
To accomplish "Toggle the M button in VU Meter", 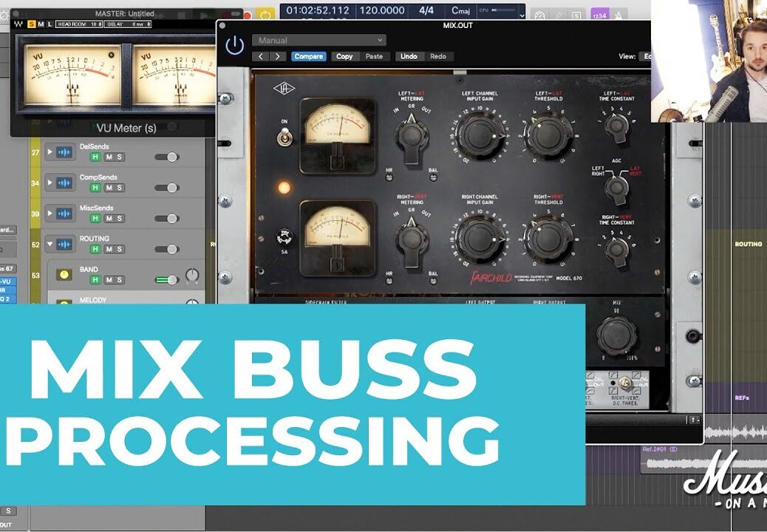I will (41, 24).
